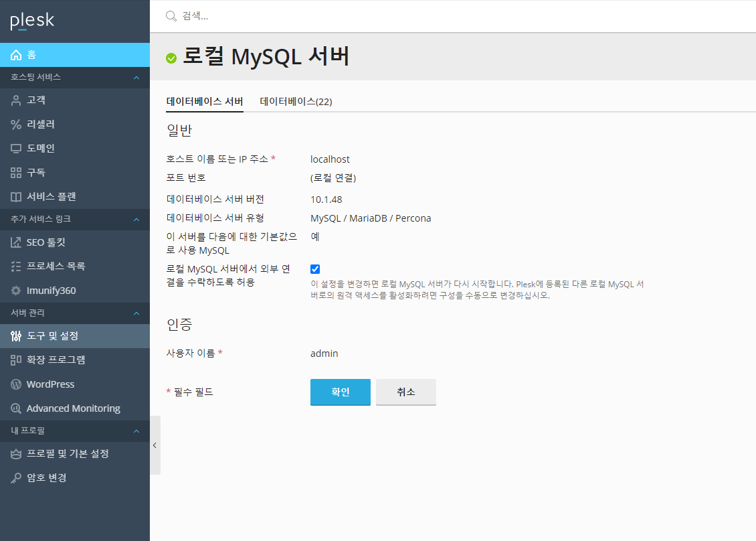The width and height of the screenshot is (756, 541).
Task: Click the 확장 프로그램 blocks icon
Action: 16,360
